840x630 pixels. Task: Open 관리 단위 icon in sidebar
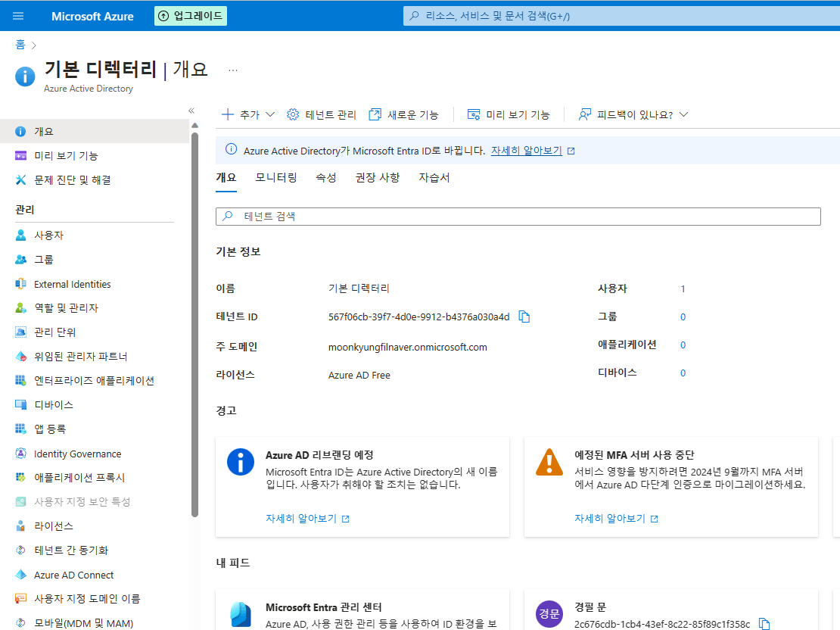21,332
